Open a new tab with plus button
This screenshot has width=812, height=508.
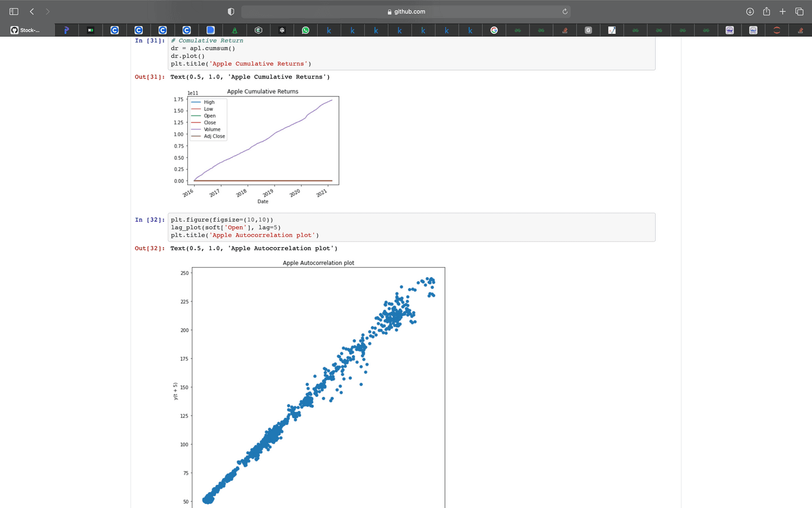coord(783,11)
